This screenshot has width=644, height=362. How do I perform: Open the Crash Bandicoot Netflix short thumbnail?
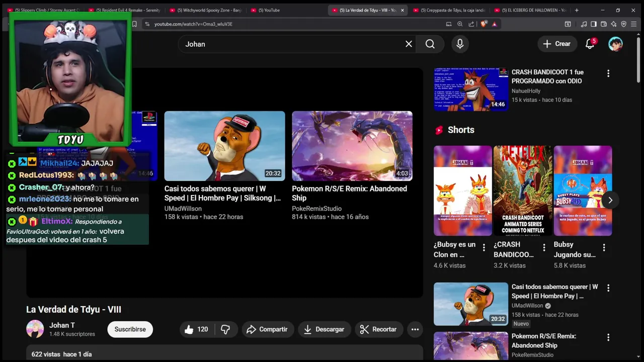point(523,191)
